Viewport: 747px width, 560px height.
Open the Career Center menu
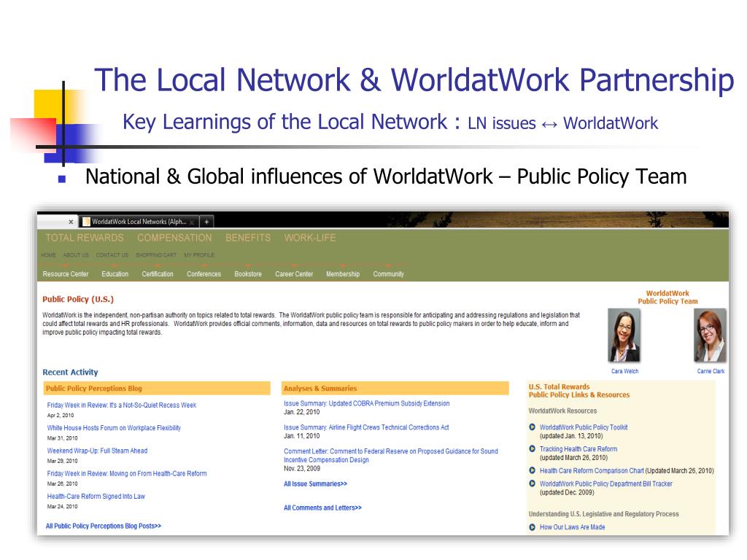[294, 274]
